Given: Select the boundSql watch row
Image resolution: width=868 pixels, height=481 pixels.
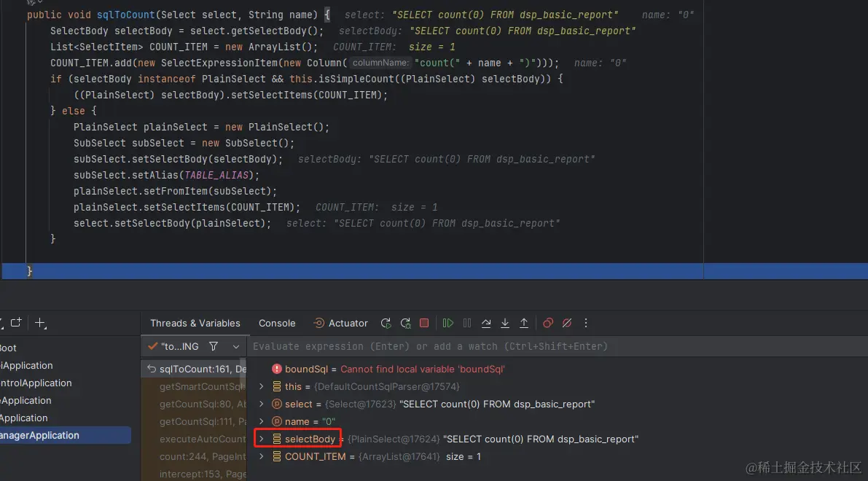Looking at the screenshot, I should point(558,369).
